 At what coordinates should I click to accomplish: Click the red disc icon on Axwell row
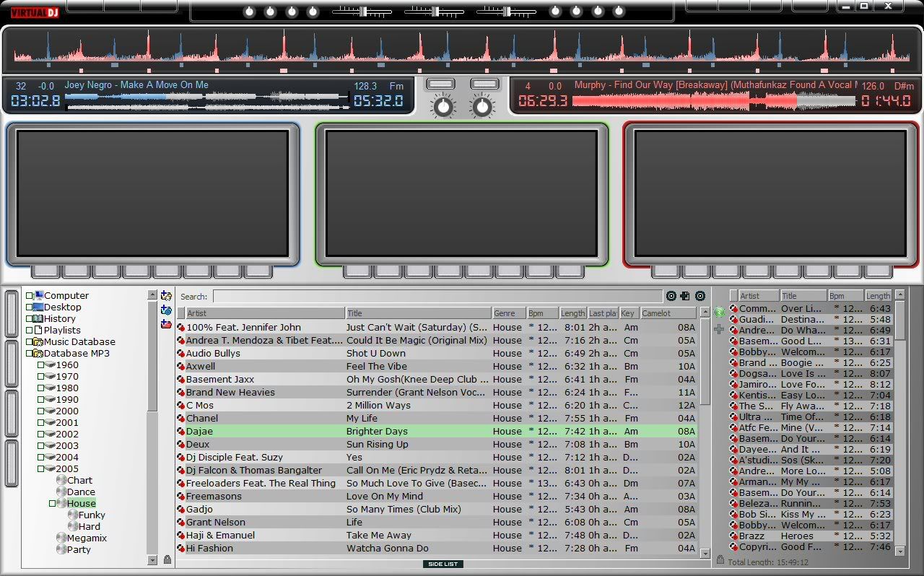click(181, 367)
